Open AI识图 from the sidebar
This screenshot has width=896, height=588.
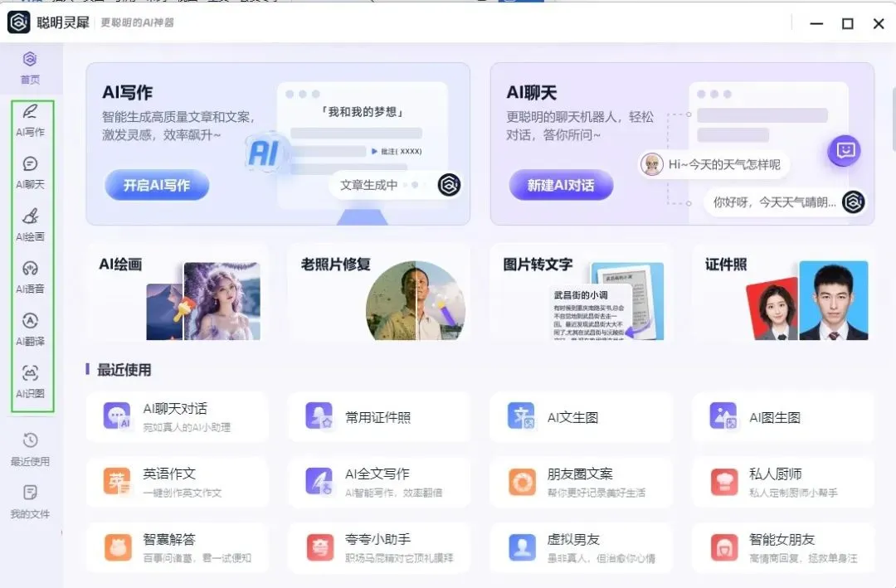(31, 380)
